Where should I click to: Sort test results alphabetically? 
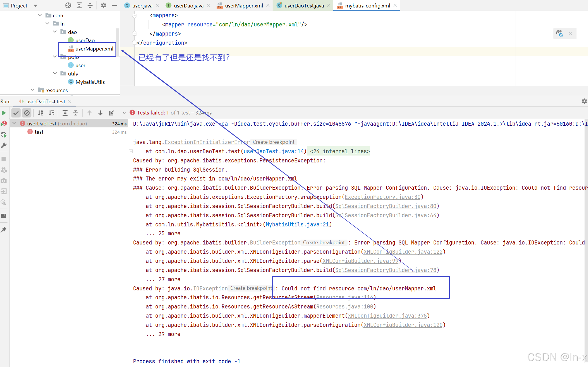point(40,113)
